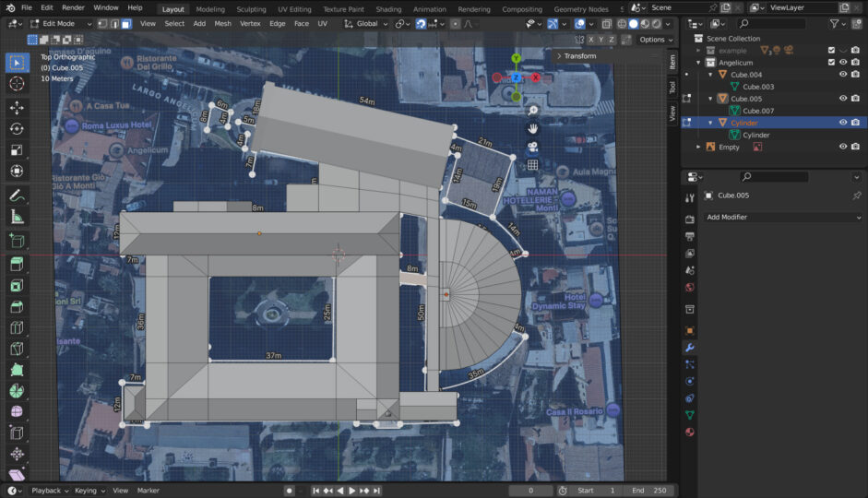Select the Loop Cut tool
868x498 pixels.
pyautogui.click(x=17, y=327)
